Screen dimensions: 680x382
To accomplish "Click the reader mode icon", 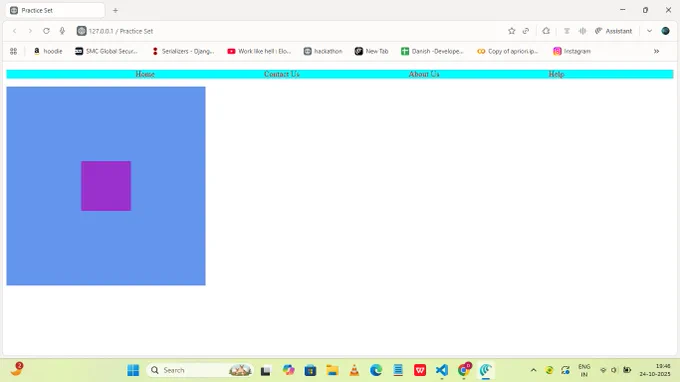I will [x=567, y=31].
